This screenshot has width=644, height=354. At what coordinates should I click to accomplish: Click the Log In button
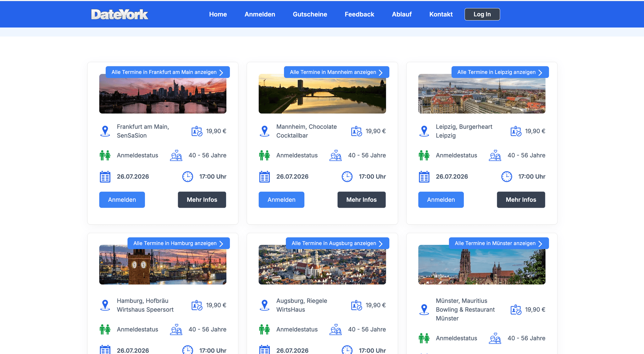[x=482, y=14]
